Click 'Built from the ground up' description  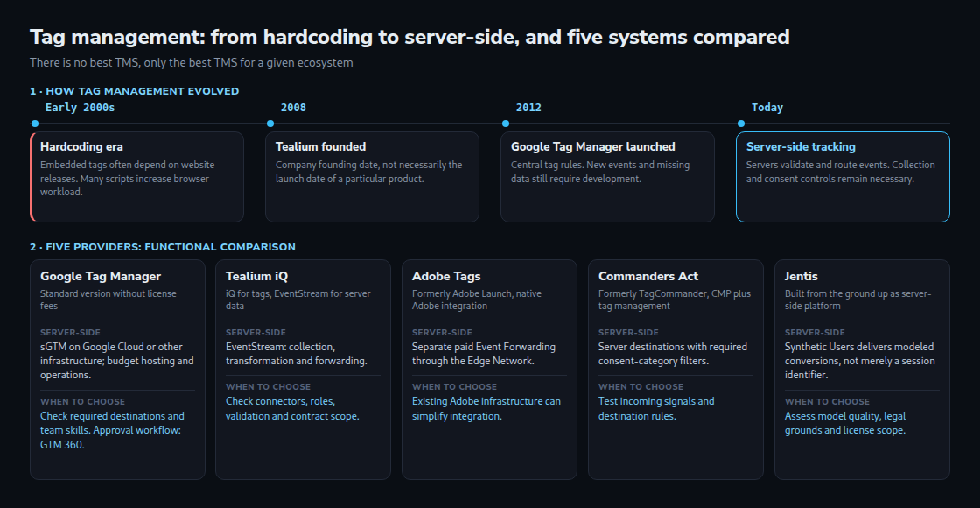tap(858, 300)
